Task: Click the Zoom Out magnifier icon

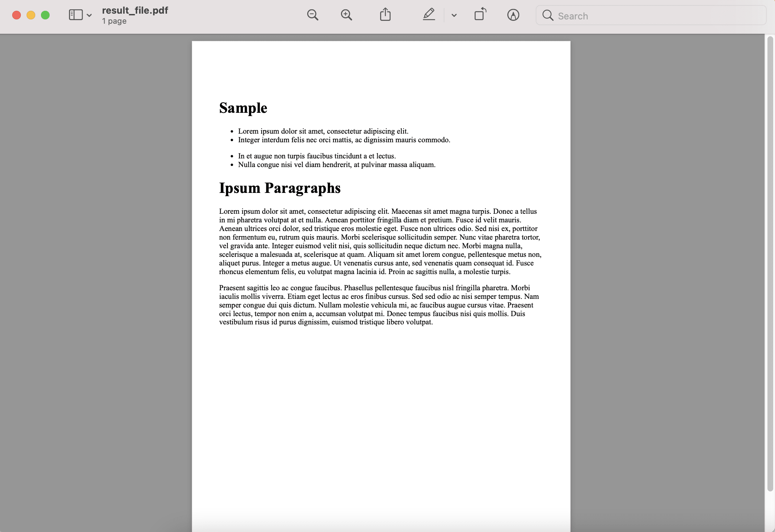Action: tap(313, 15)
